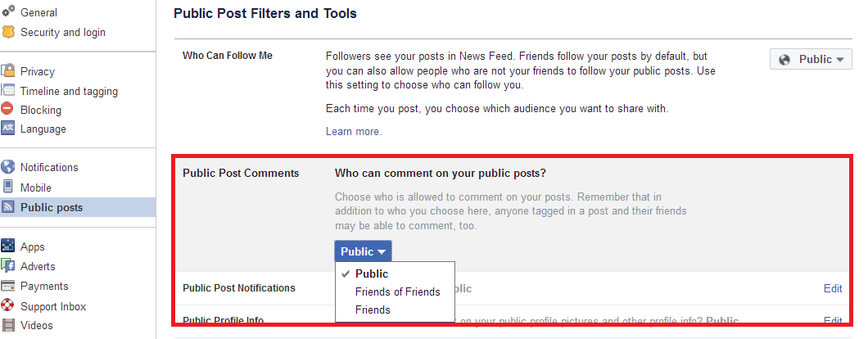Click the Notifications globe icon
Viewport: 868px width, 339px height.
point(7,167)
